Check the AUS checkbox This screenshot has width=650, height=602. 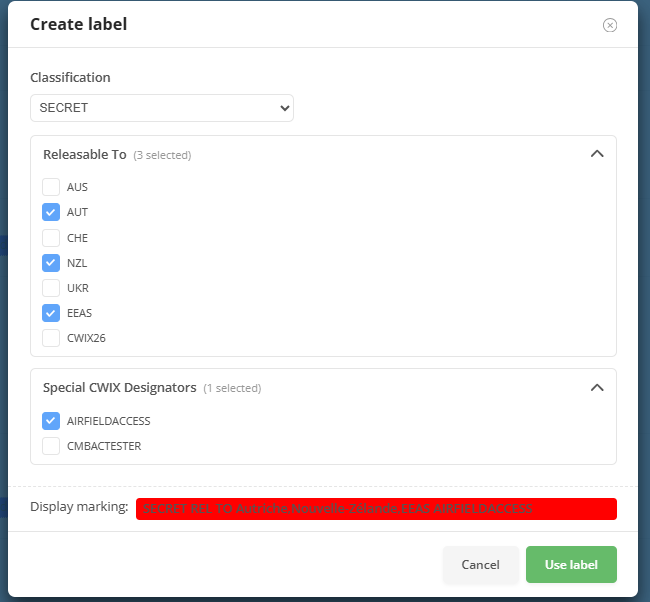51,187
